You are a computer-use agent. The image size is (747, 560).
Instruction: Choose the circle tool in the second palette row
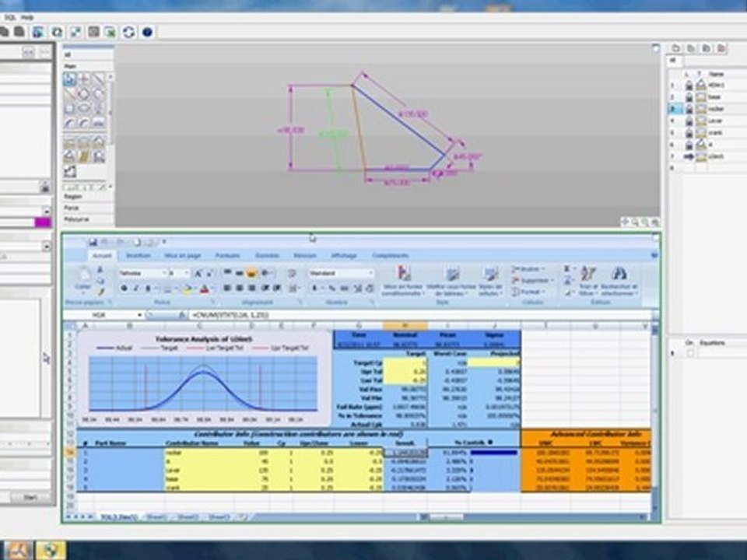[84, 94]
